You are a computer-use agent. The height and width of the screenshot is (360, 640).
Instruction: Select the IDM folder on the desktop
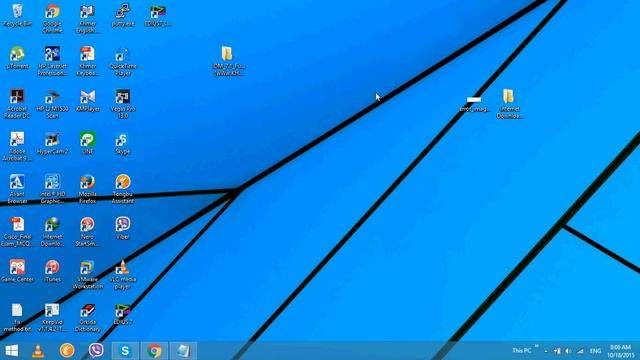[228, 61]
